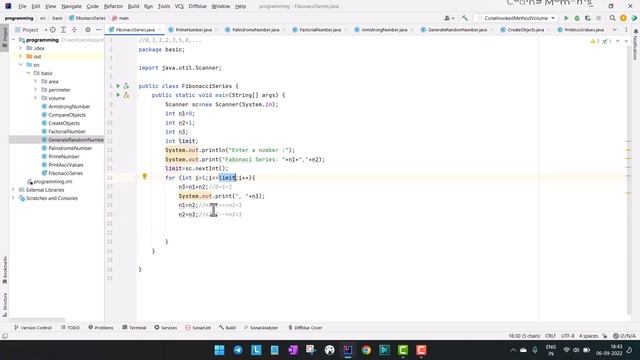Image resolution: width=640 pixels, height=360 pixels.
Task: Open the Notifications tool window
Action: tap(636, 44)
